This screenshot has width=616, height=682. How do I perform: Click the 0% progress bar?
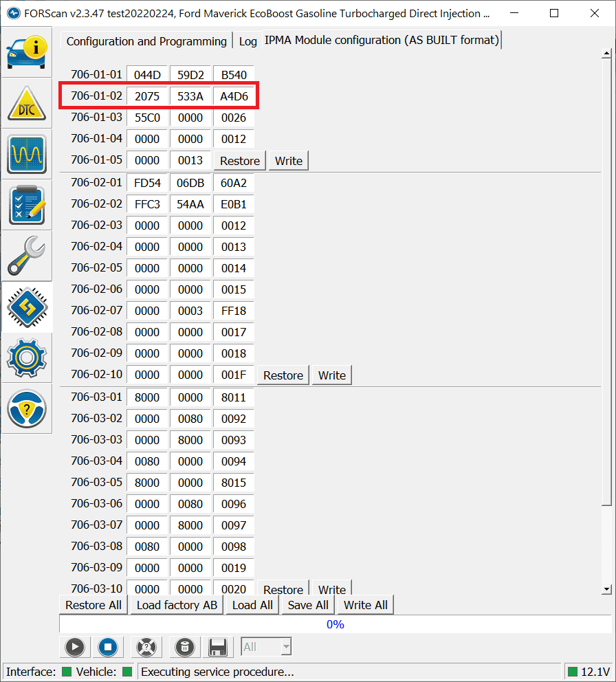coord(335,624)
